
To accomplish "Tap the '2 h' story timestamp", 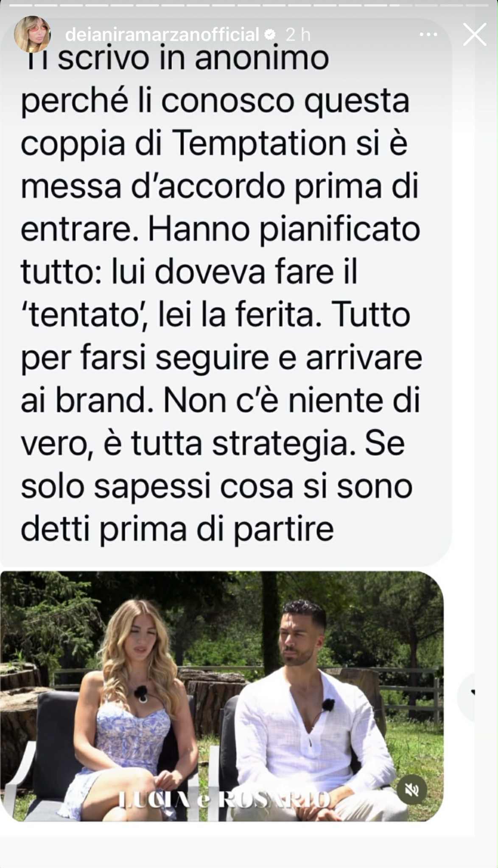I will (298, 35).
